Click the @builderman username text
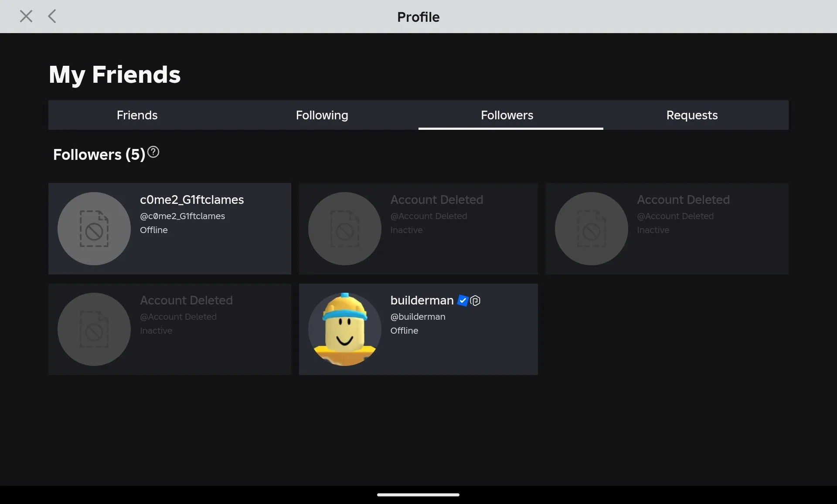This screenshot has height=504, width=837. pyautogui.click(x=418, y=317)
